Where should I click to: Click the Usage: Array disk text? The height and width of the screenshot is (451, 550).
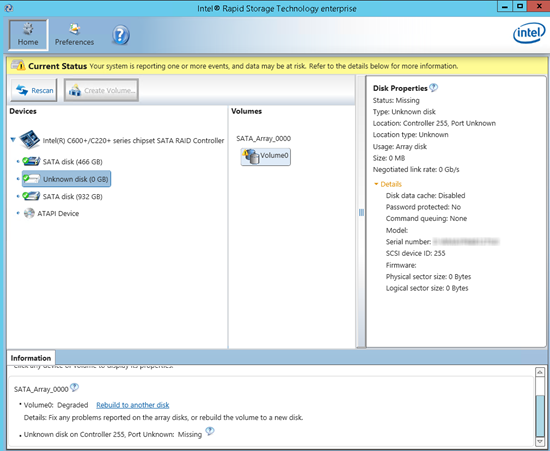(x=400, y=147)
